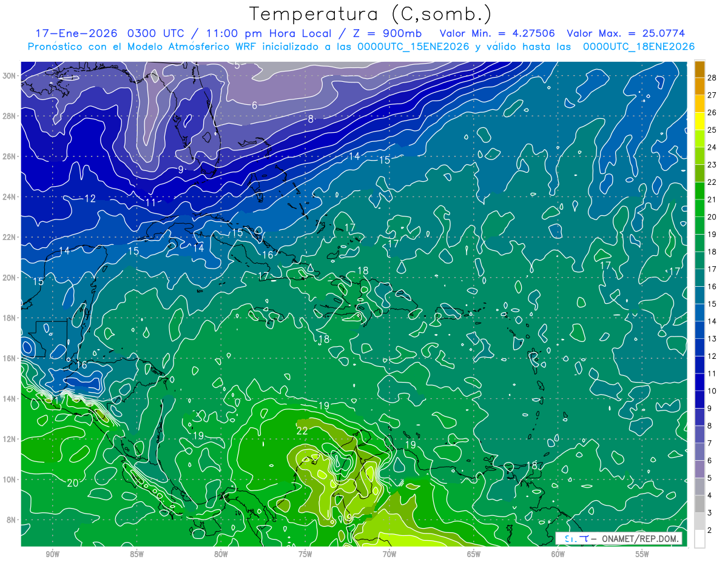Click color scale label "2"
728x562 pixels.
click(710, 530)
